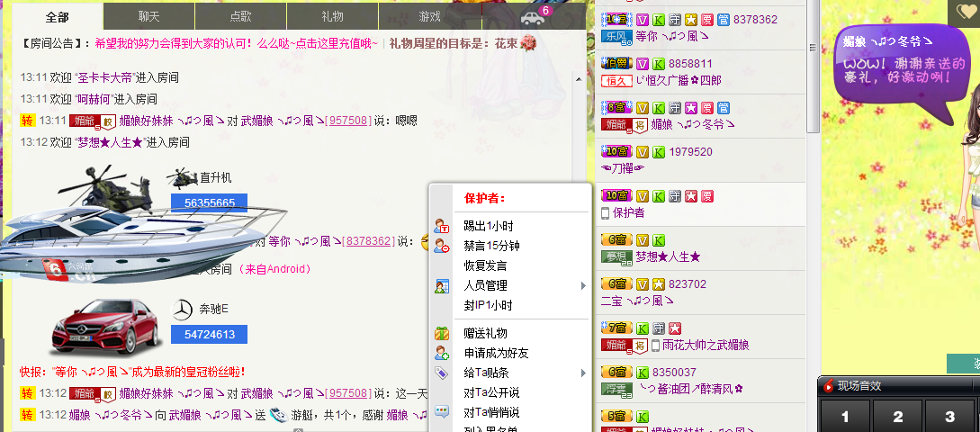
Task: Open the car seats icon with badge 6
Action: pos(533,16)
